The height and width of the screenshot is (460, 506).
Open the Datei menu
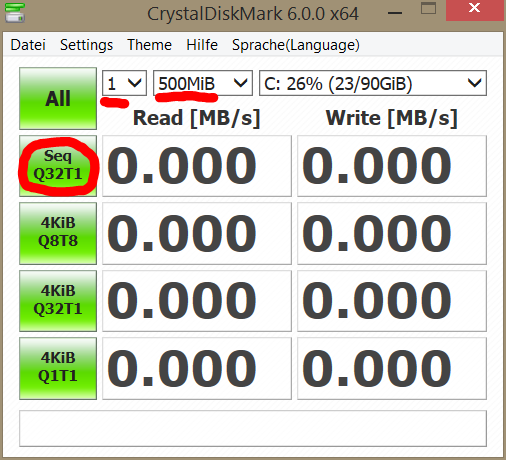click(x=28, y=45)
